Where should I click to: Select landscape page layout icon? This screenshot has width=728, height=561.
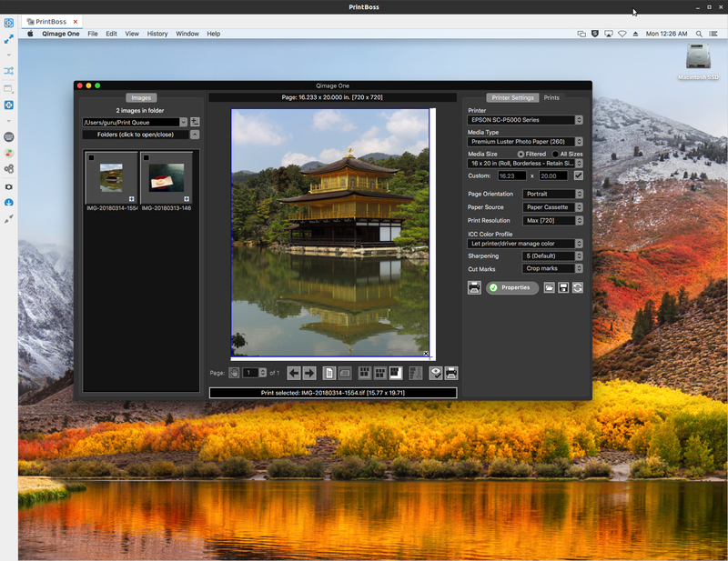tap(345, 373)
